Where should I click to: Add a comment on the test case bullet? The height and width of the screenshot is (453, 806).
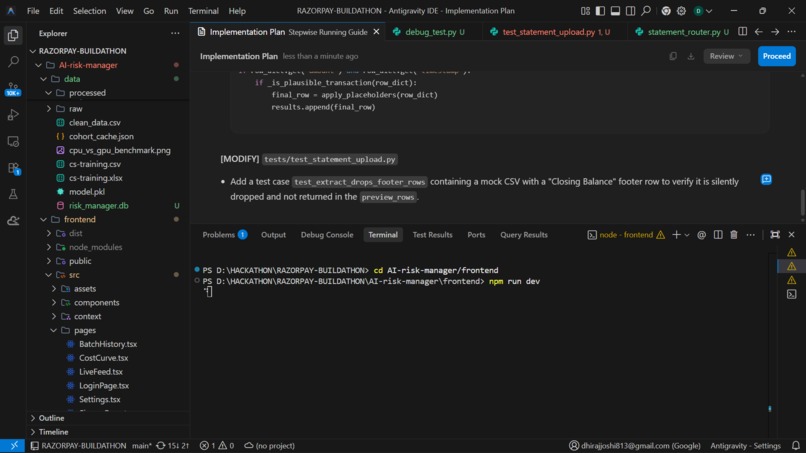(x=766, y=179)
